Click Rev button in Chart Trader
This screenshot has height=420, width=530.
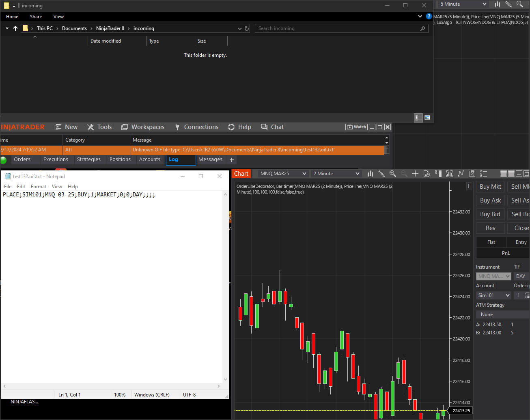(490, 228)
